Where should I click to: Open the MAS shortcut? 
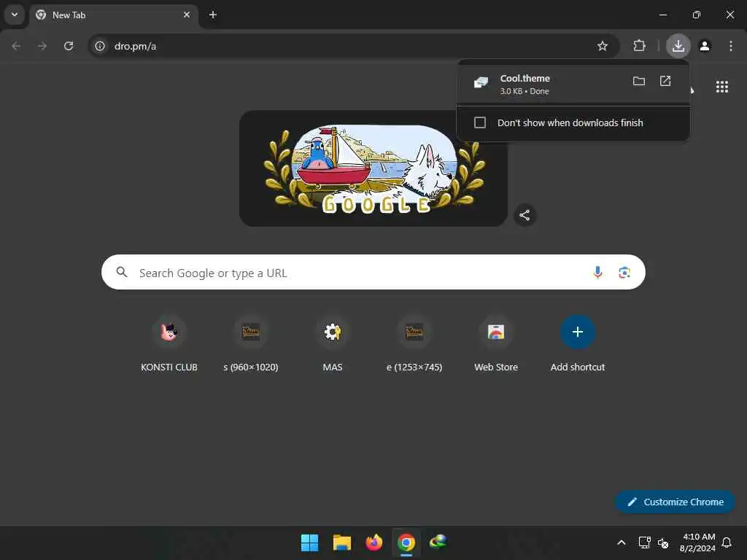[333, 345]
